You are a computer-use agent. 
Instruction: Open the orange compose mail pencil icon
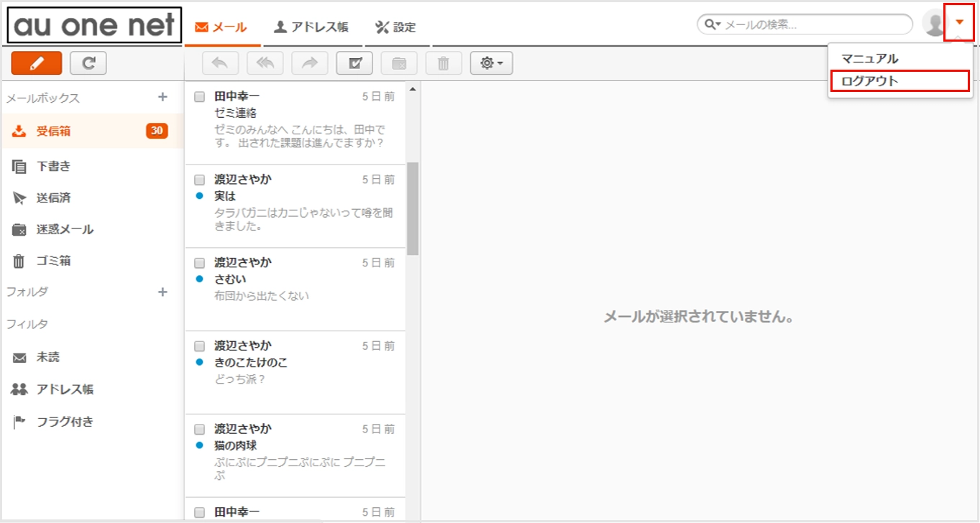click(36, 63)
